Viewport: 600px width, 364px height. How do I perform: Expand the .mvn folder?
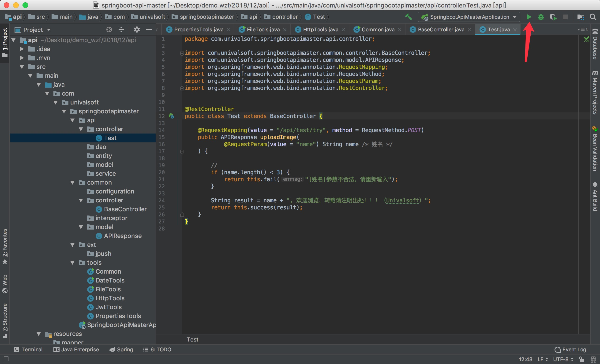(22, 58)
